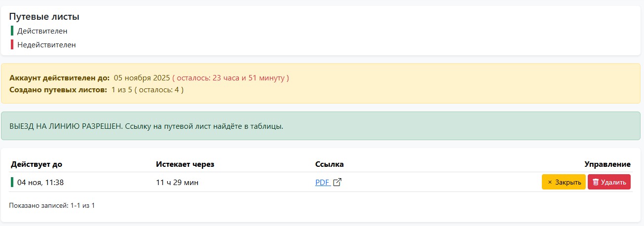
Task: Click the green status bar in table row
Action: point(12,182)
